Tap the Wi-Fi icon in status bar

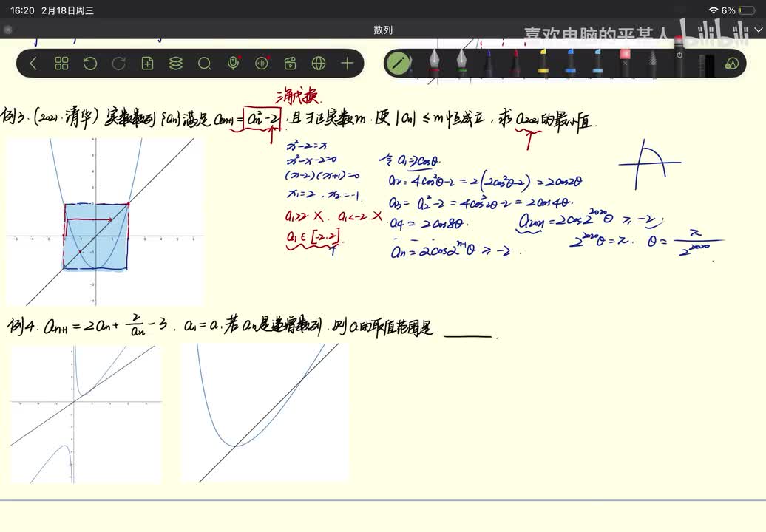[714, 10]
